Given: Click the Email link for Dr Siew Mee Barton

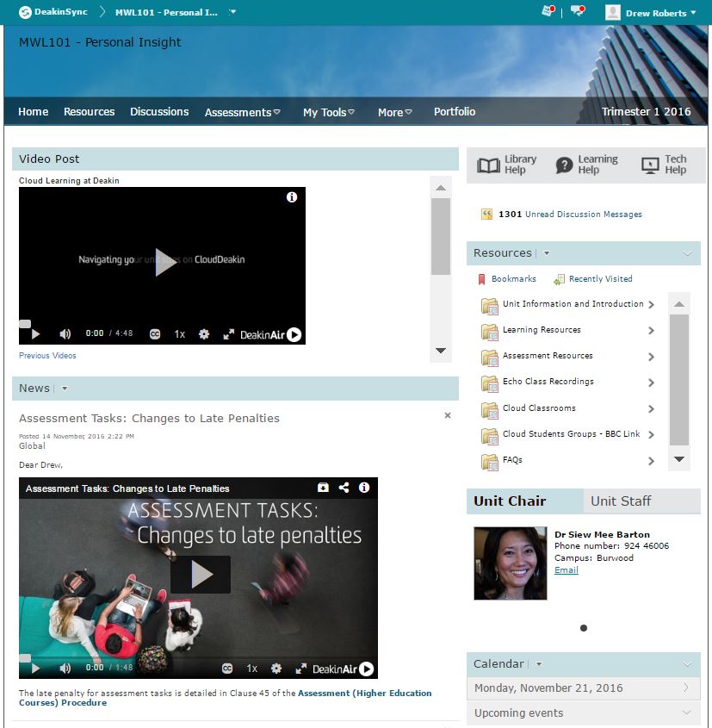Looking at the screenshot, I should click(x=567, y=569).
